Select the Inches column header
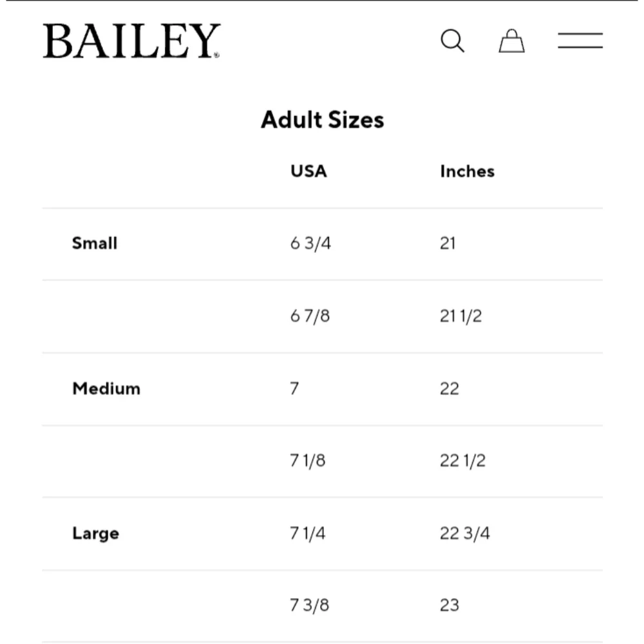 [x=467, y=171]
